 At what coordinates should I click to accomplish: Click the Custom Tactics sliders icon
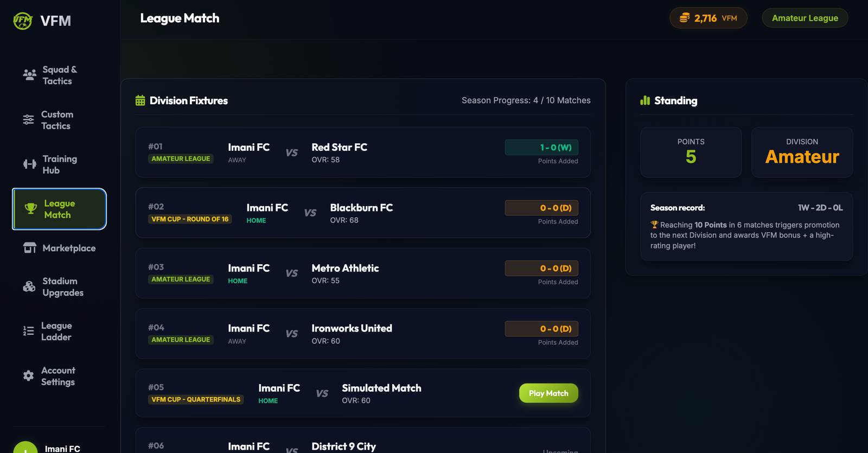28,120
